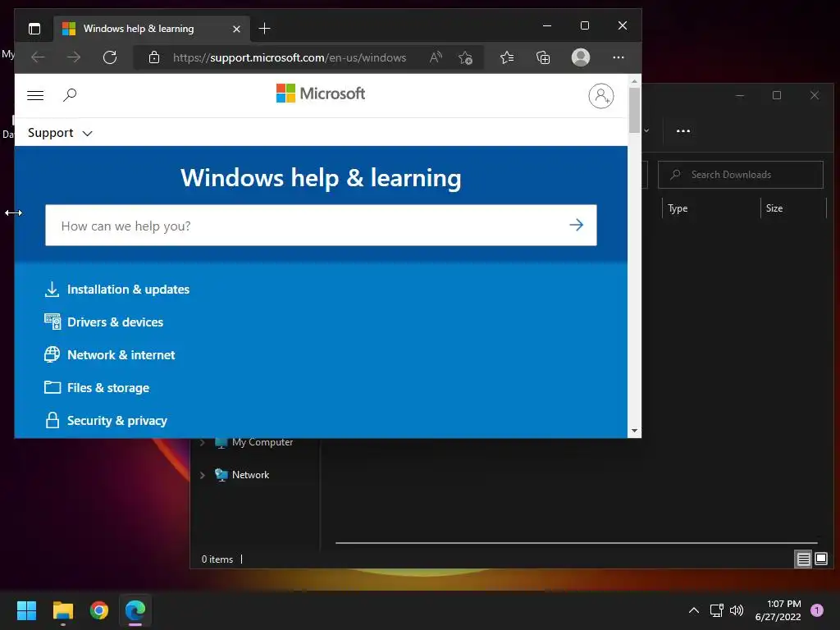840x630 pixels.
Task: Launch Google Chrome from taskbar
Action: [99, 610]
